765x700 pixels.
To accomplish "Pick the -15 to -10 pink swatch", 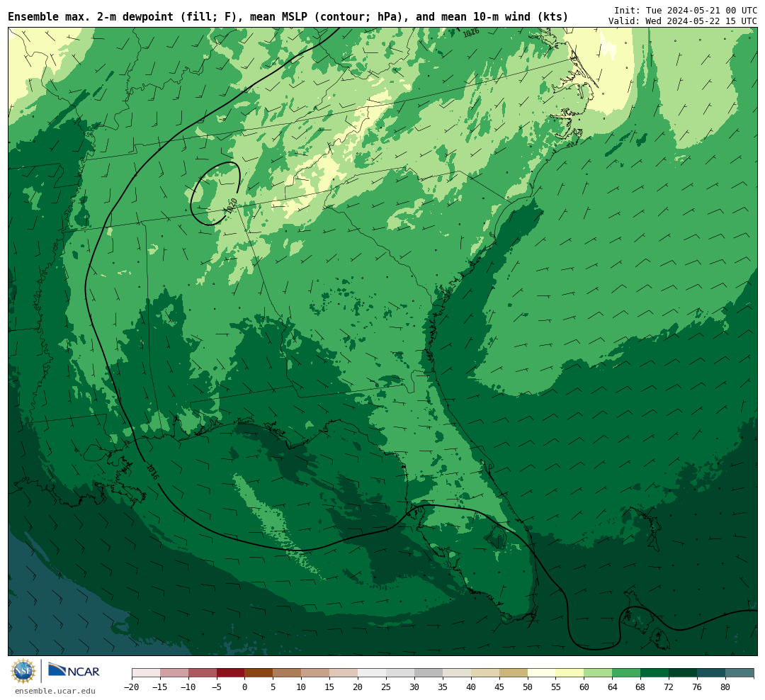I will [x=174, y=673].
